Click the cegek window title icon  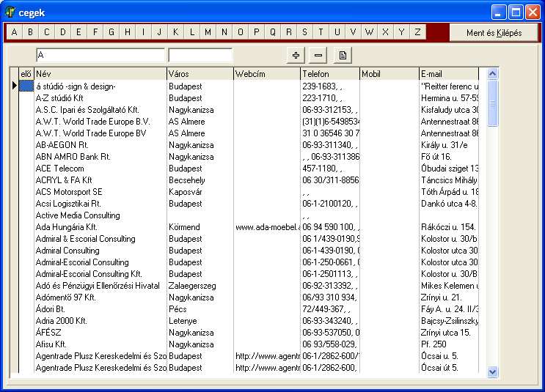click(x=10, y=12)
